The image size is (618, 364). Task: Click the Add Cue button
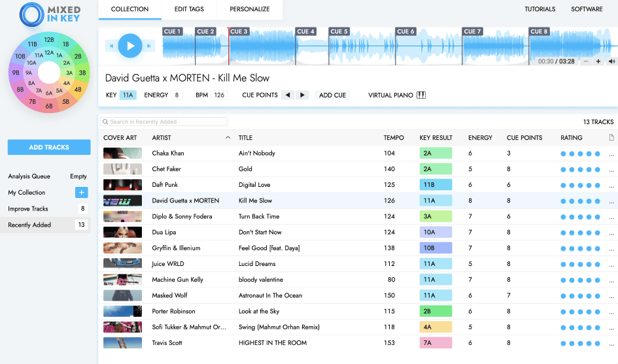coord(333,95)
